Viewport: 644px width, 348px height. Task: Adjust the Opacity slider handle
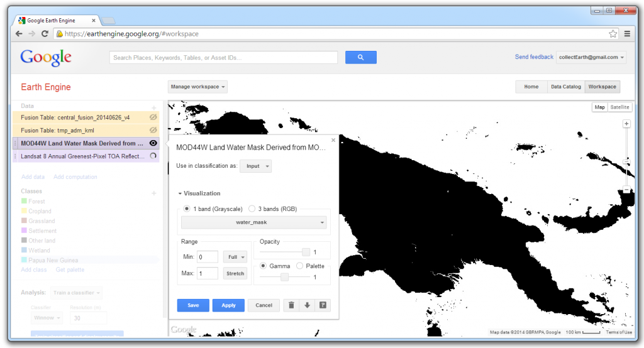tap(306, 251)
